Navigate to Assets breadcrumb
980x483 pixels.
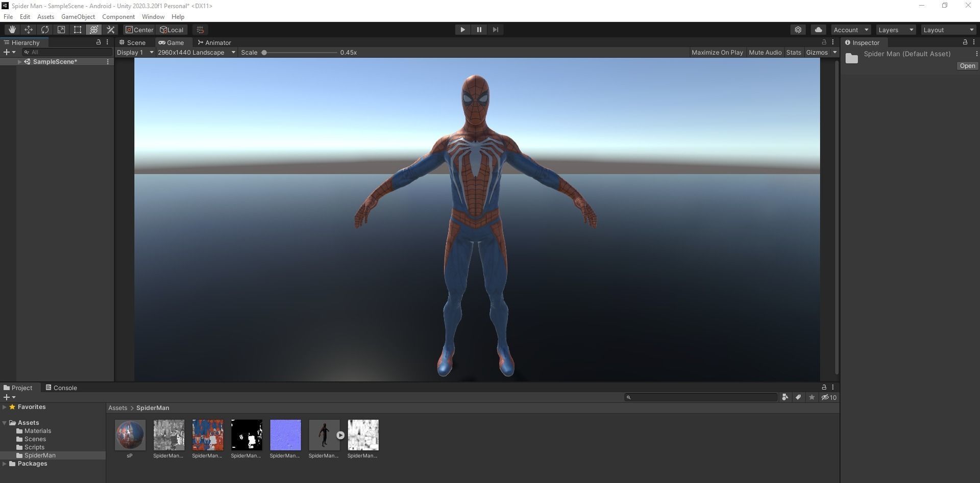coord(117,408)
